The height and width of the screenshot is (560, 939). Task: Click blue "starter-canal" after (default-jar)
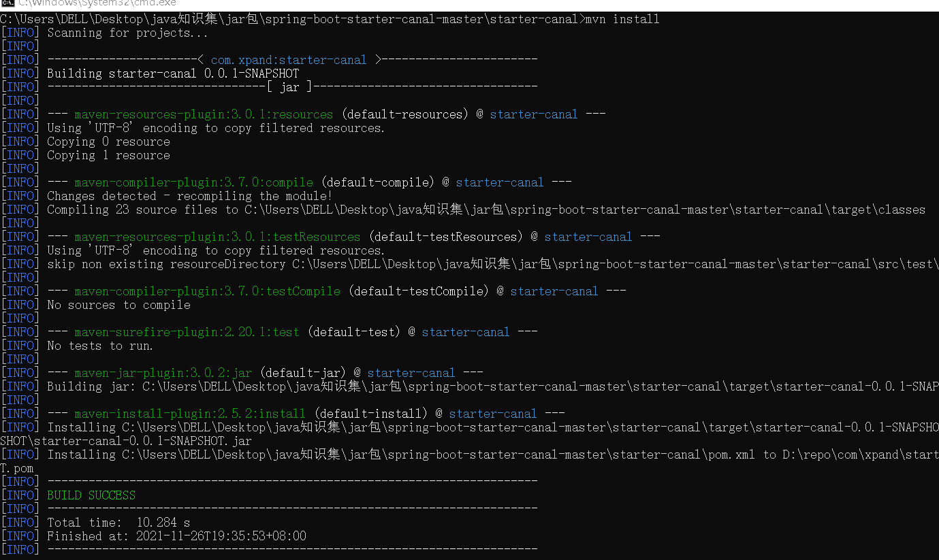point(411,373)
